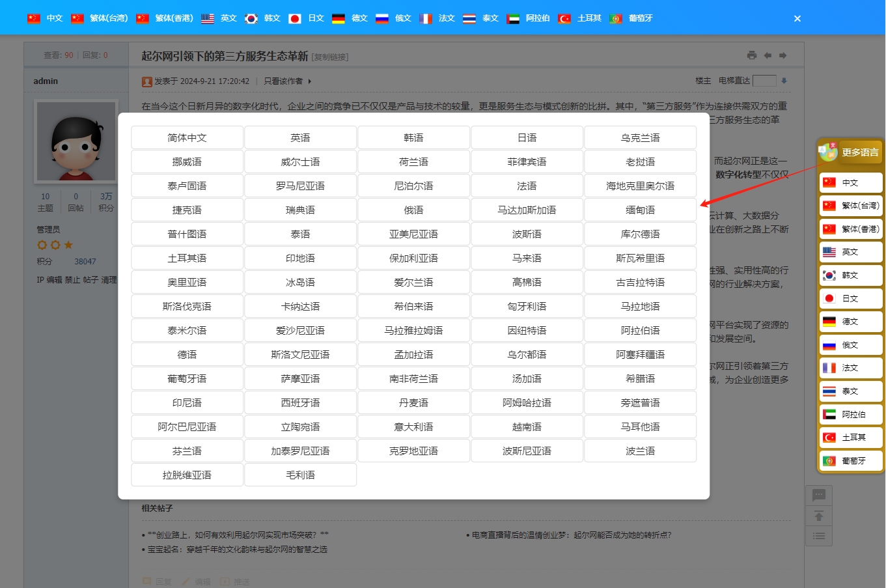This screenshot has height=588, width=886.
Task: Click the Korean flag for 韩文 in top bar
Action: (x=251, y=18)
